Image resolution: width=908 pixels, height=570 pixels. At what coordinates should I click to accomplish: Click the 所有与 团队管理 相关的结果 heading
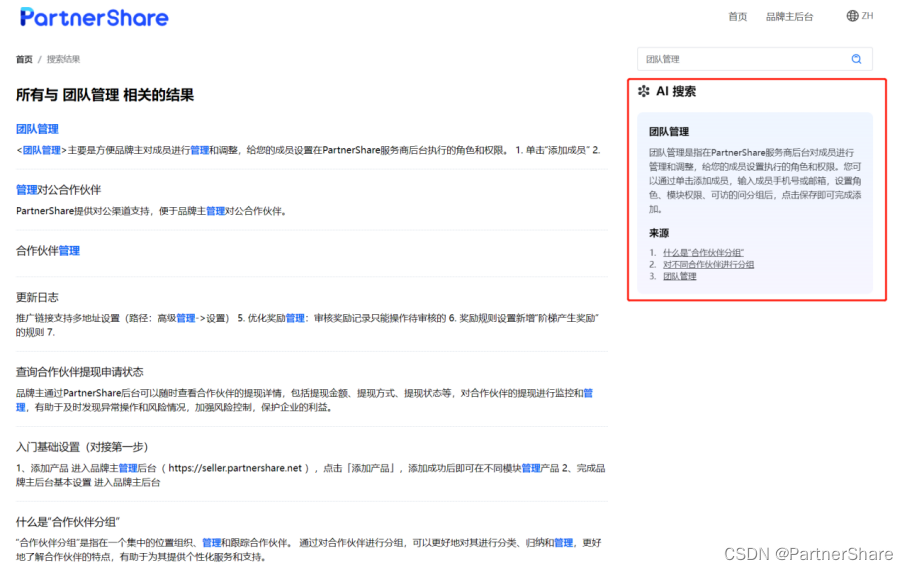coord(105,95)
